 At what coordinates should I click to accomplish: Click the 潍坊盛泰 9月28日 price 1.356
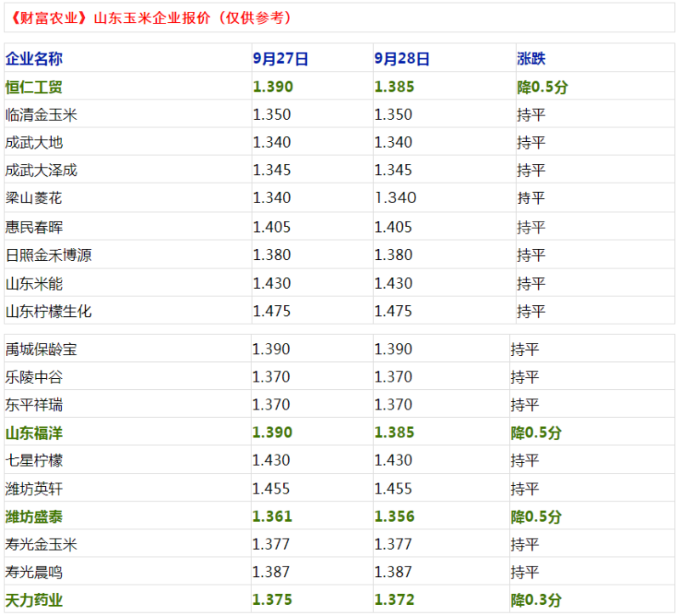[x=394, y=517]
